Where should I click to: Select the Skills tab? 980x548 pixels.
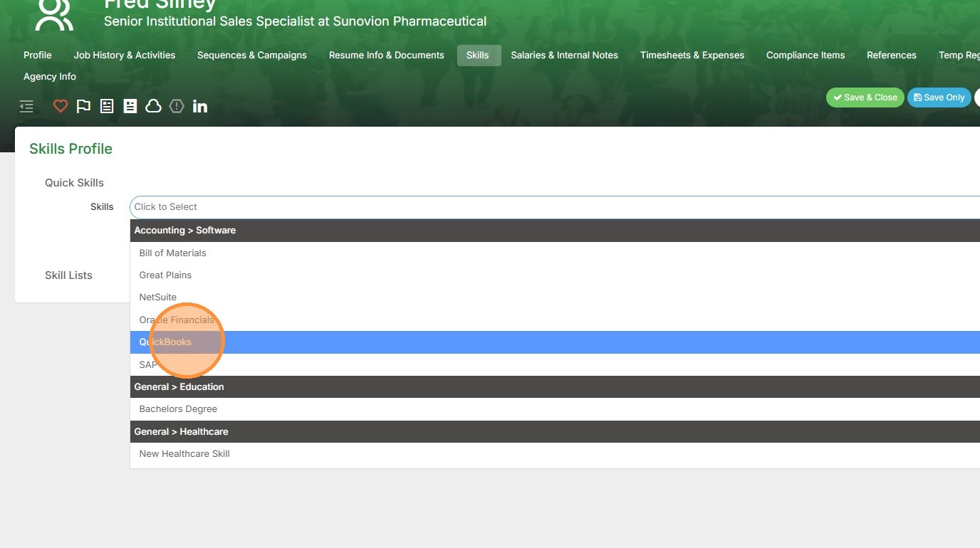tap(478, 55)
